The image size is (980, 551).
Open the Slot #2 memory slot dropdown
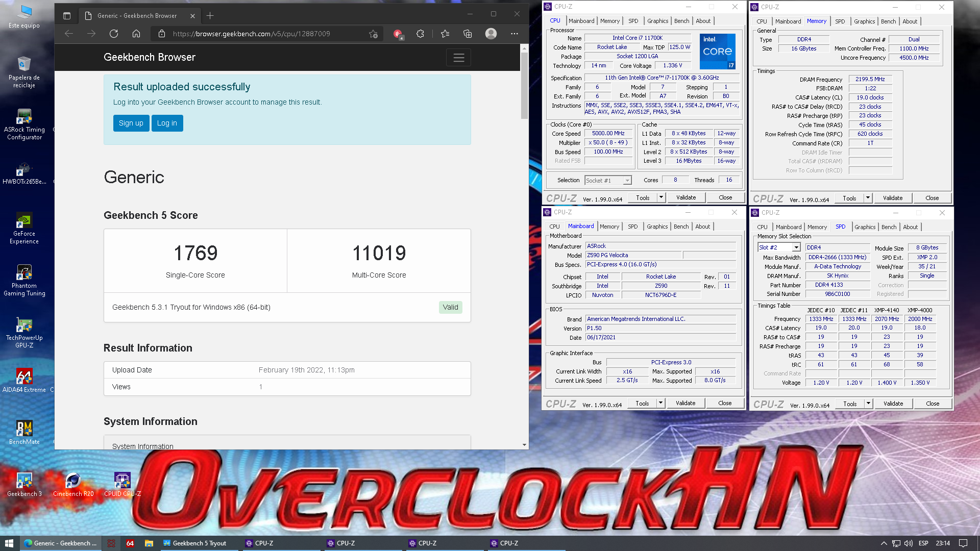click(x=779, y=247)
